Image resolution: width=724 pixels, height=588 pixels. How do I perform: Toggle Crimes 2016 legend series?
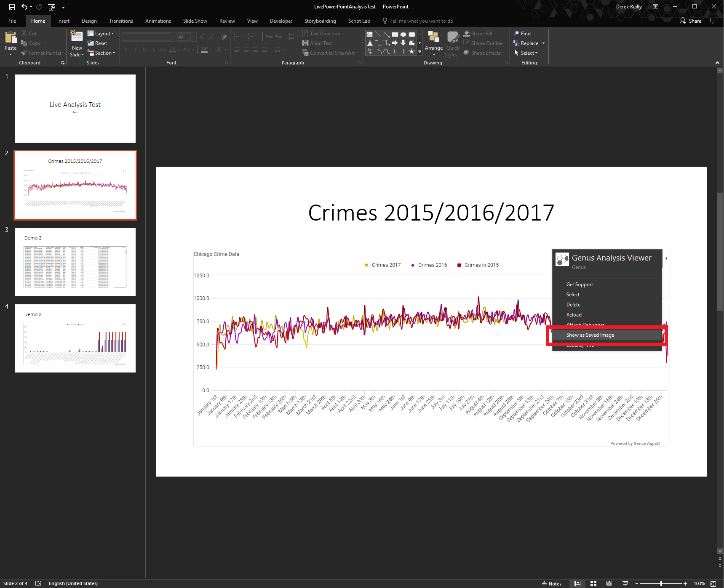[x=429, y=265]
